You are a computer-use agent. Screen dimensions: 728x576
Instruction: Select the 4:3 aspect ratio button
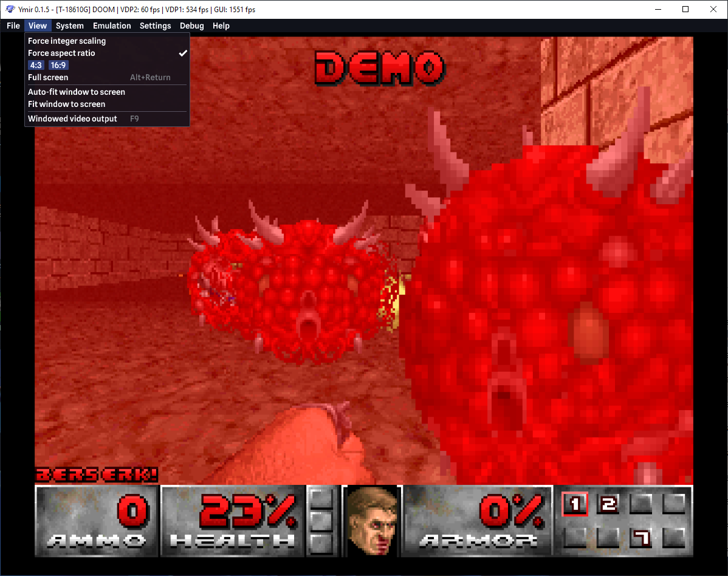(x=36, y=65)
